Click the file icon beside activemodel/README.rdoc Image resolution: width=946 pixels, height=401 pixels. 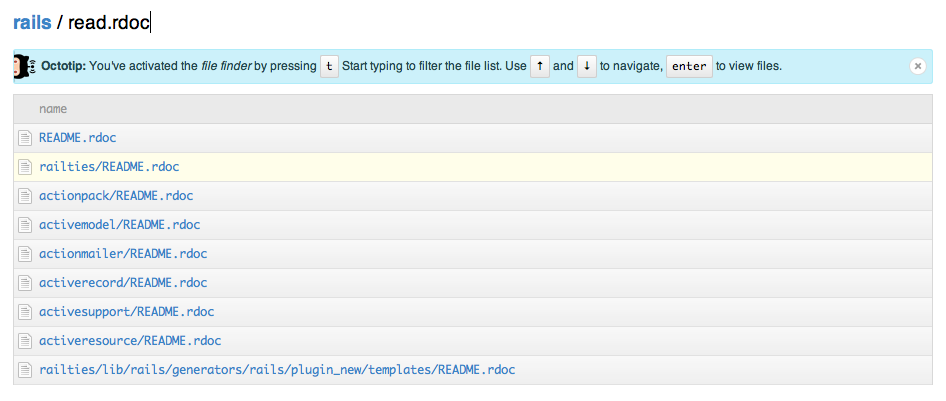(25, 225)
